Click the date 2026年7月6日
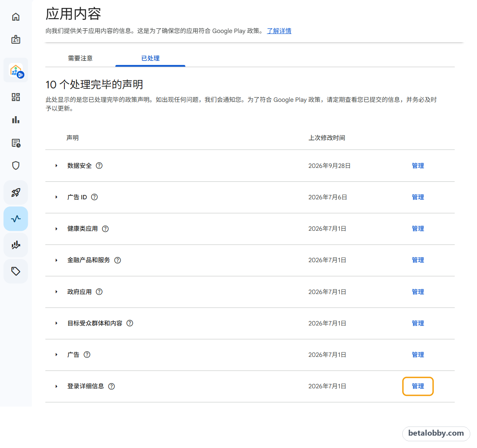This screenshot has height=448, width=477. pyautogui.click(x=328, y=197)
